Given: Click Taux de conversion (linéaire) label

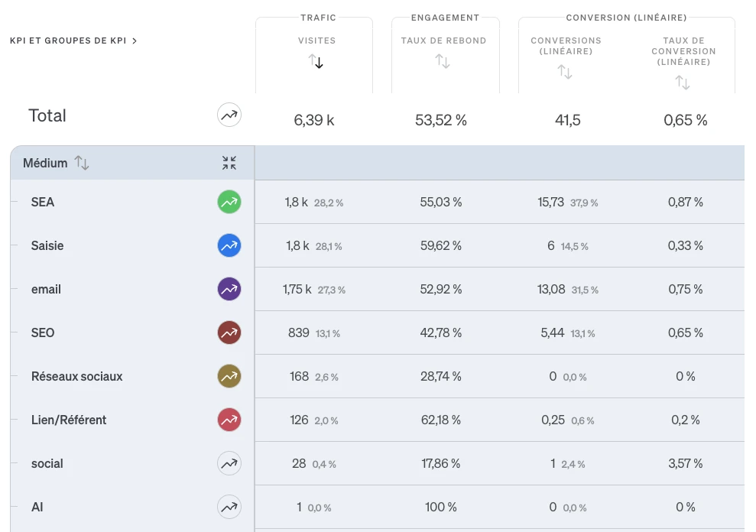Looking at the screenshot, I should 683,51.
